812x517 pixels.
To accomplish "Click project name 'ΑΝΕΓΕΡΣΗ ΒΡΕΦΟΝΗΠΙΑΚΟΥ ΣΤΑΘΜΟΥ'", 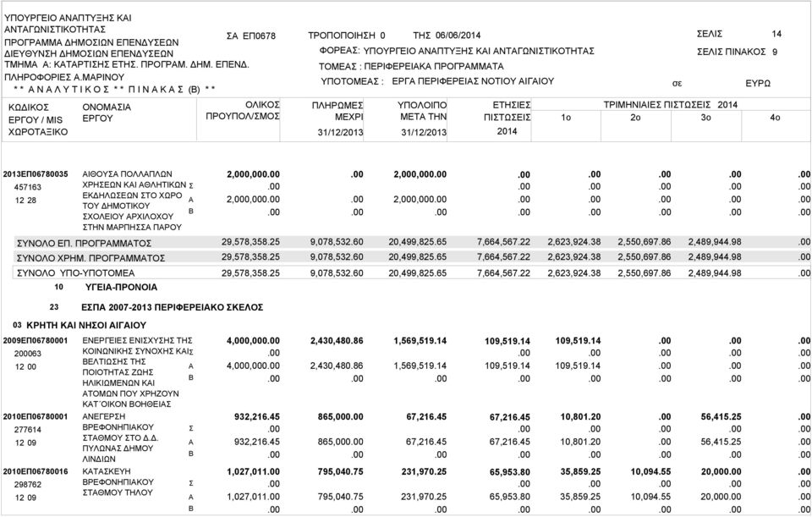I will pos(121,437).
